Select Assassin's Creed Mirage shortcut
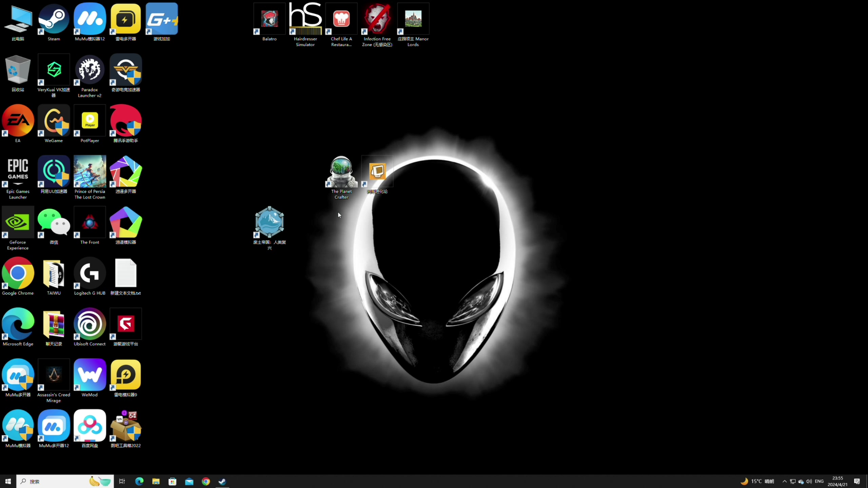868x488 pixels. click(54, 380)
